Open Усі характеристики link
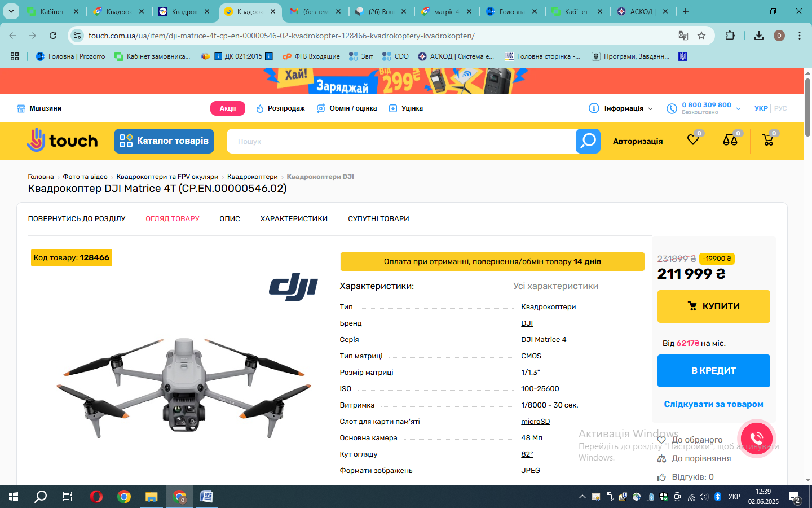The width and height of the screenshot is (812, 508). (555, 286)
